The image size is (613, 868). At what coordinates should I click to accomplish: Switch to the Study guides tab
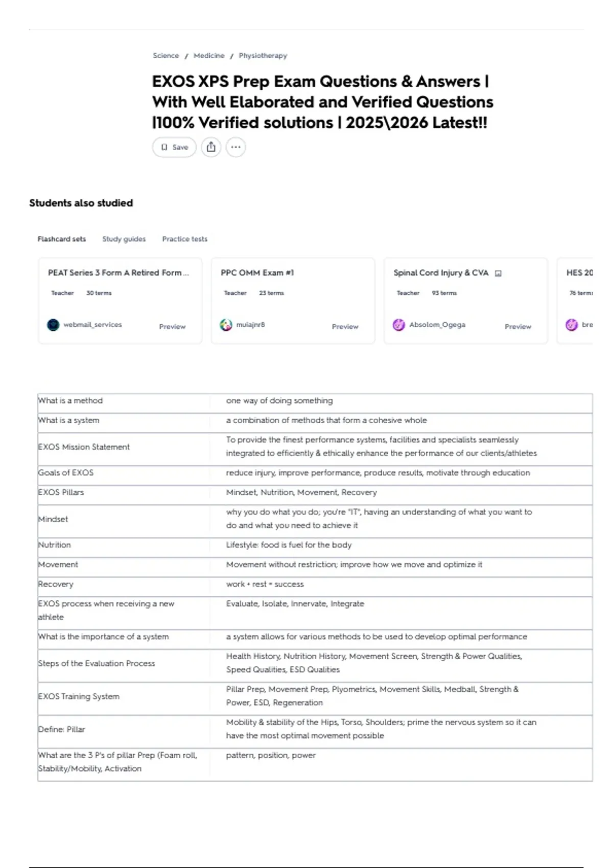click(124, 239)
